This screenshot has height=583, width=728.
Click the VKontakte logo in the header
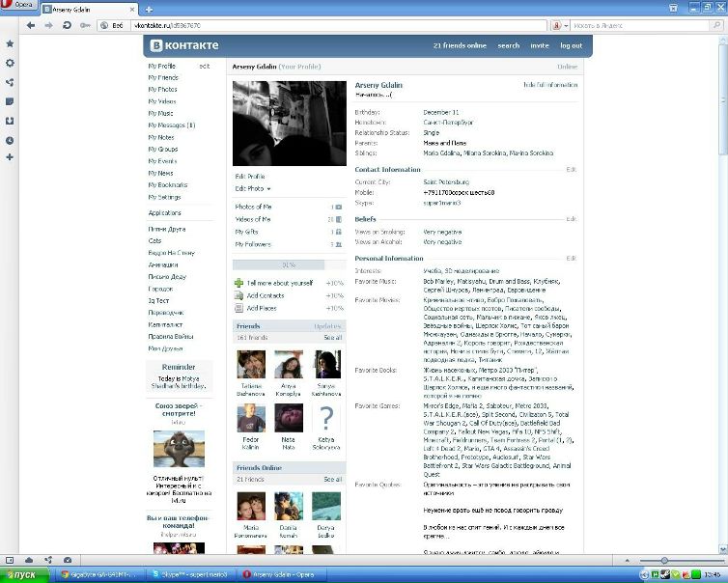point(184,45)
